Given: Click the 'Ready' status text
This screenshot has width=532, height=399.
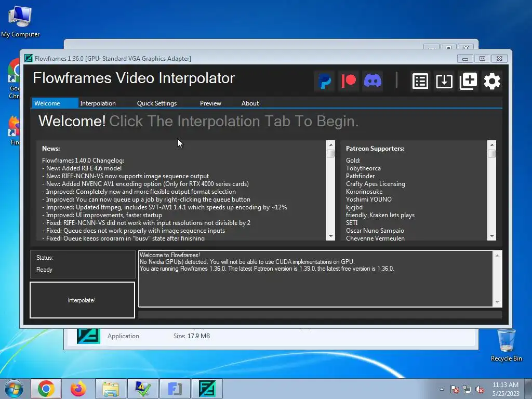Looking at the screenshot, I should [44, 270].
